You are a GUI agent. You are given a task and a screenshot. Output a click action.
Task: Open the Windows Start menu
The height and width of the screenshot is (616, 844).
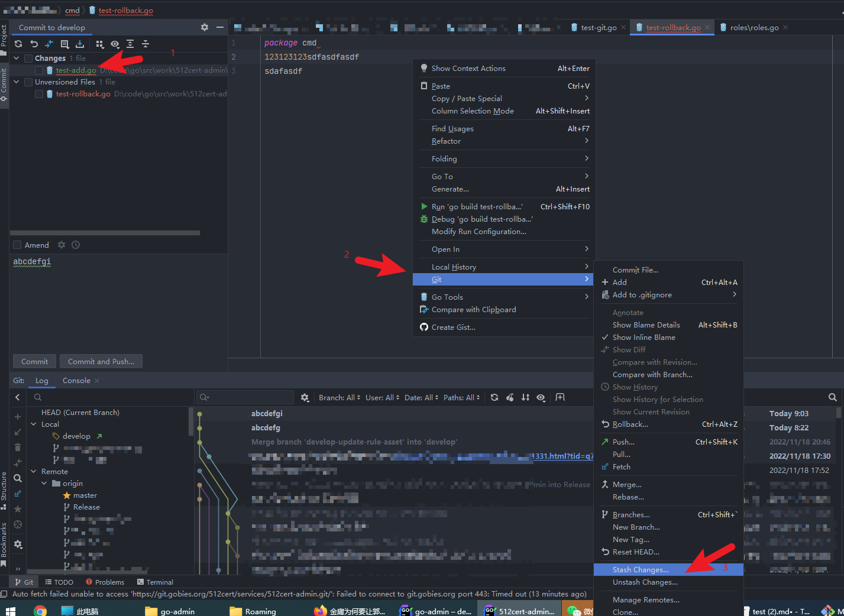[x=10, y=611]
